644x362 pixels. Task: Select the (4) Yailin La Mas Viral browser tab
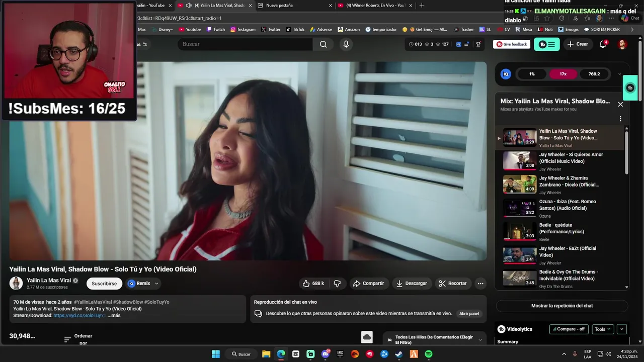click(x=216, y=6)
